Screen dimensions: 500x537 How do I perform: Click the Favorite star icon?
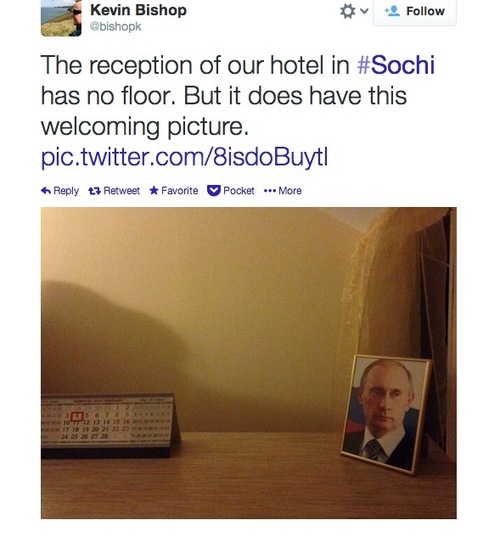154,190
